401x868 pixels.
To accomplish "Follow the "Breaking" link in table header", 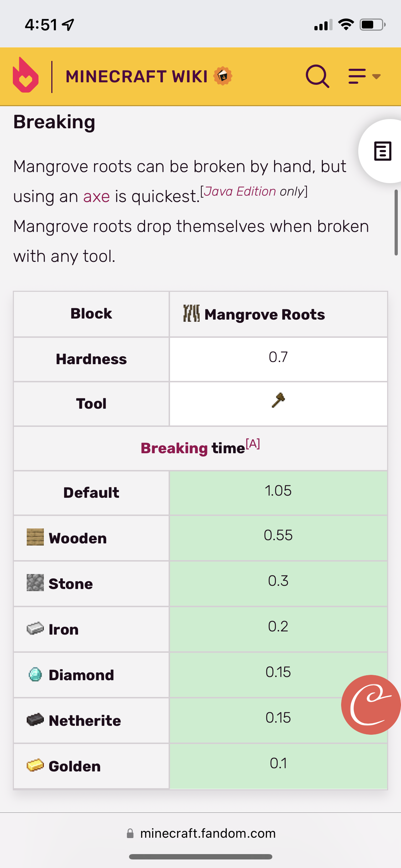I will pyautogui.click(x=174, y=448).
